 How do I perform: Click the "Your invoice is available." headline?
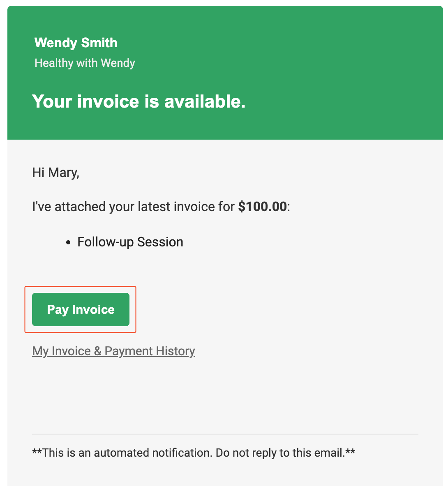[139, 101]
